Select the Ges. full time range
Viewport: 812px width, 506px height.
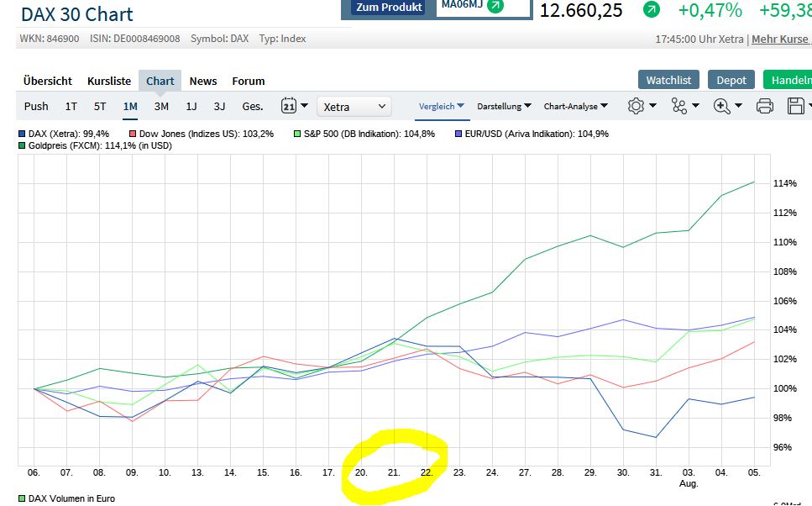pyautogui.click(x=253, y=106)
